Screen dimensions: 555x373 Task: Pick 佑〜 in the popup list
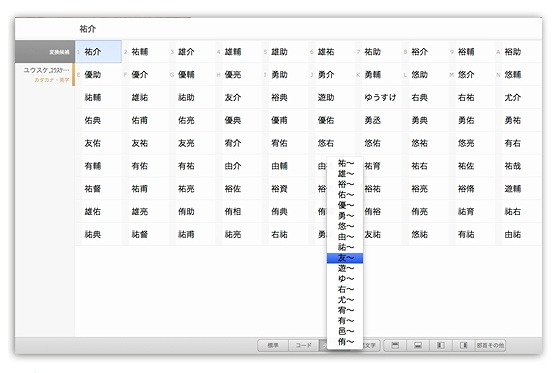tap(345, 195)
